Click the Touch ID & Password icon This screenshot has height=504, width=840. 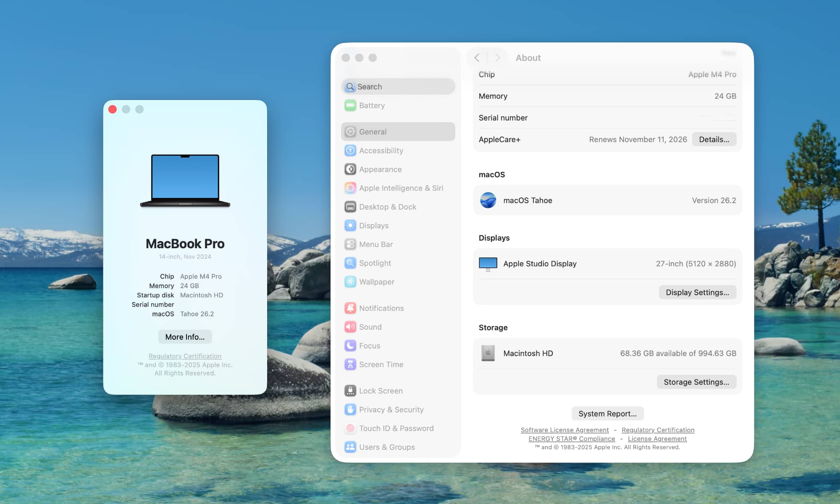tap(350, 428)
